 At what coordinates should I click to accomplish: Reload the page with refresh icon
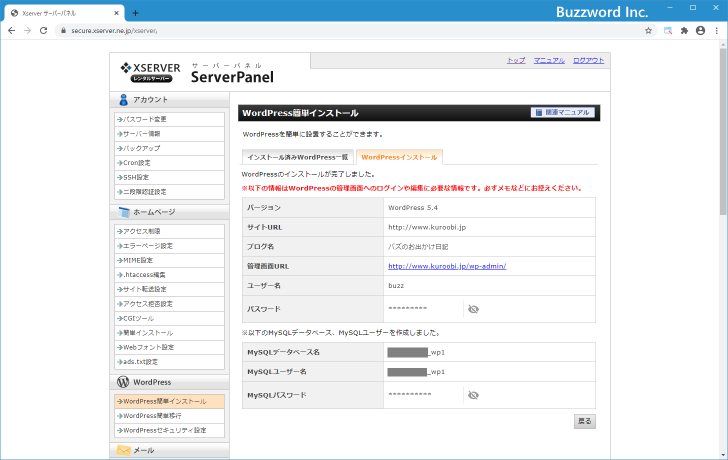pos(43,31)
